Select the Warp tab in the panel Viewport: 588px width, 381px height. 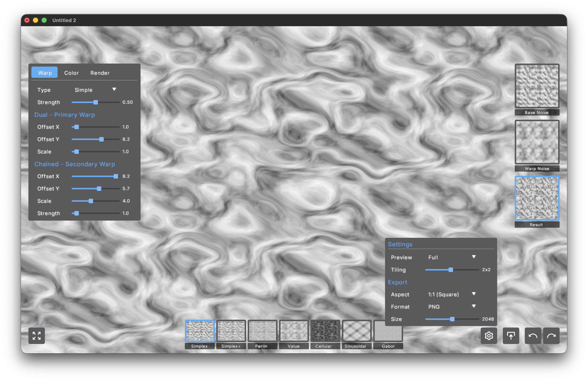[x=44, y=72]
